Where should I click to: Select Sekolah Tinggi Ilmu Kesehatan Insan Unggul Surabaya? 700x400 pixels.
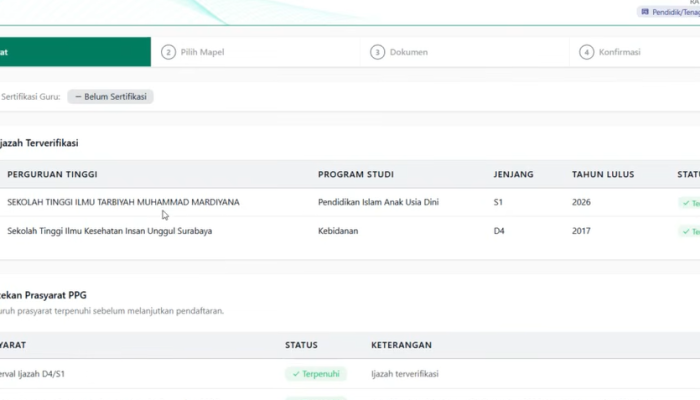[109, 231]
